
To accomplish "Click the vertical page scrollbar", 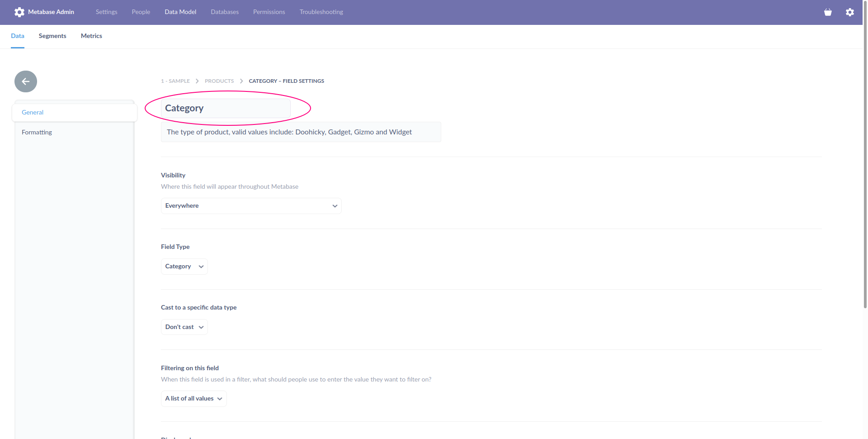I will click(x=865, y=154).
